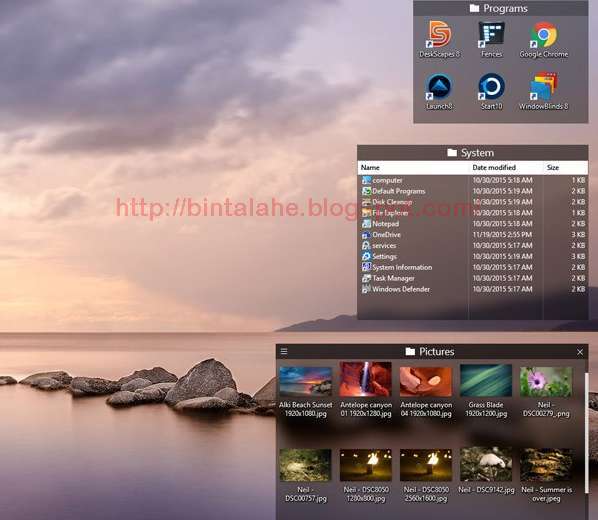The height and width of the screenshot is (520, 598).
Task: Select the Start10 shortcut icon
Action: (492, 87)
